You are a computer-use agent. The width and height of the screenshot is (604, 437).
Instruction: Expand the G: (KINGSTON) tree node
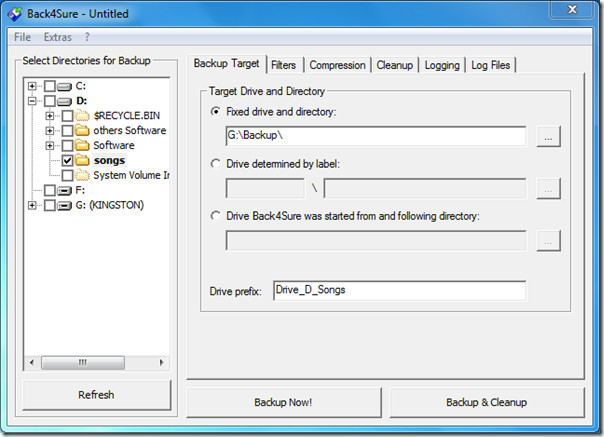click(x=32, y=205)
